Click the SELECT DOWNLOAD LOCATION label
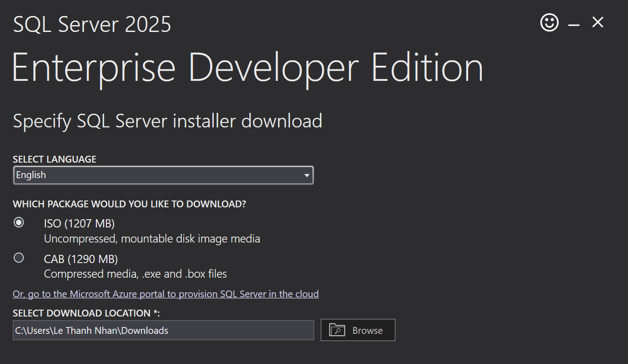Screen dimensions: 628x364 [86, 313]
